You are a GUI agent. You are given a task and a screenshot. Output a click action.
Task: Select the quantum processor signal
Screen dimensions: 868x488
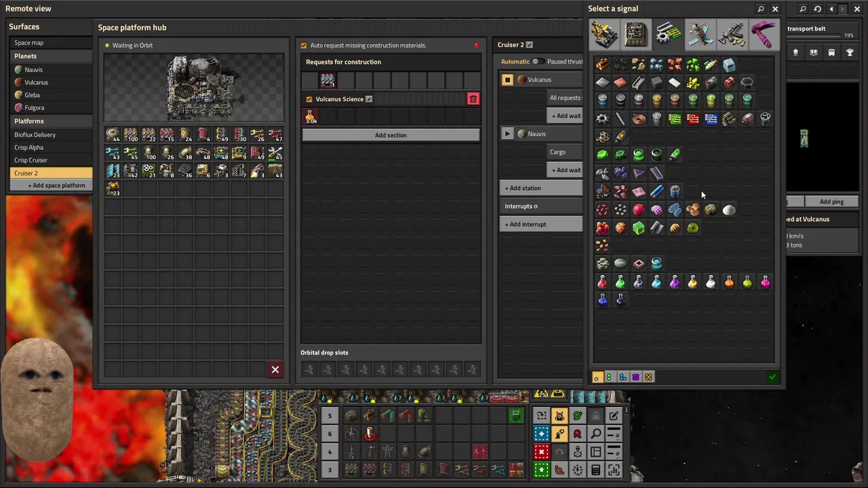click(639, 263)
